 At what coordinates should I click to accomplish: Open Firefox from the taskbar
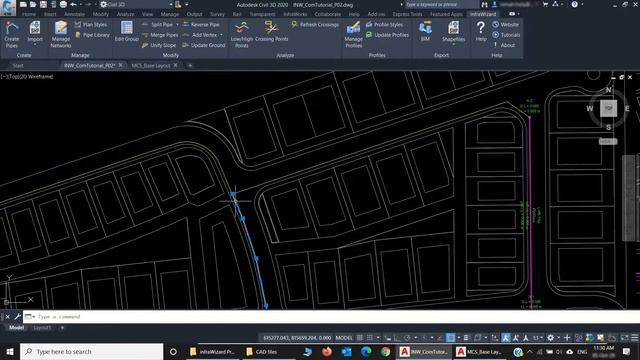click(x=327, y=351)
